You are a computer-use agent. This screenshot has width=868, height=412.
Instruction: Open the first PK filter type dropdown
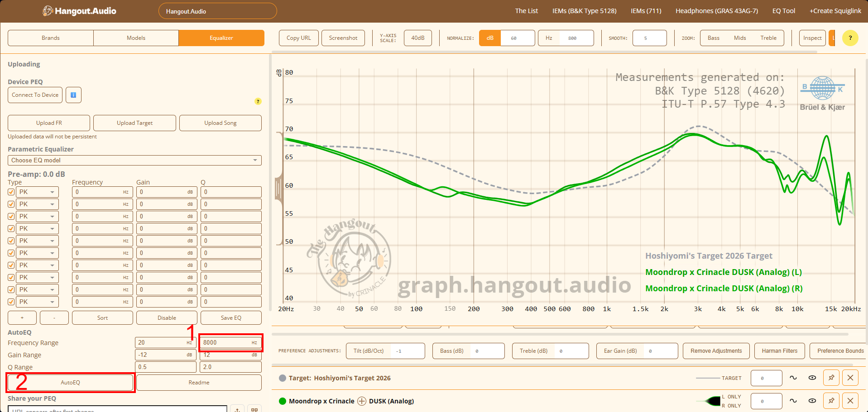coord(37,192)
